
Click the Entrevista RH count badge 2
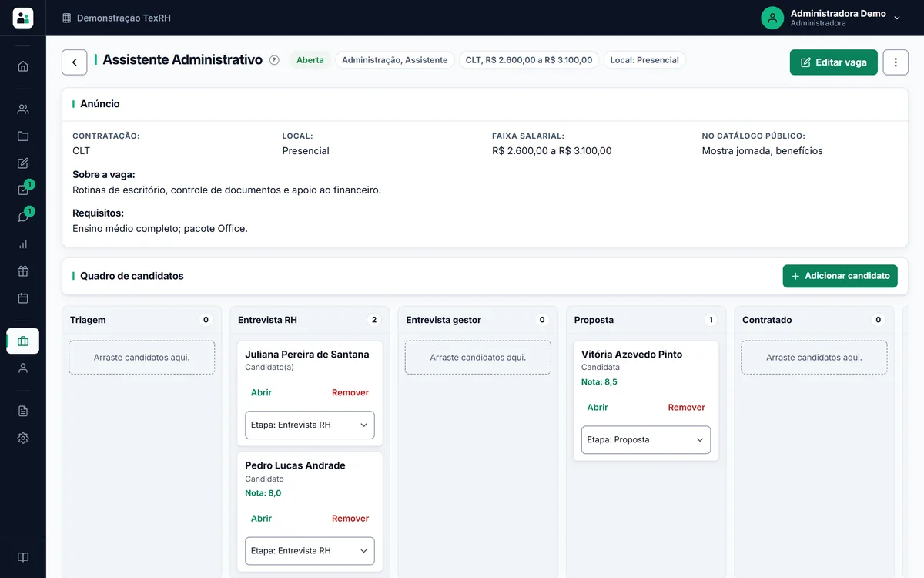click(374, 320)
